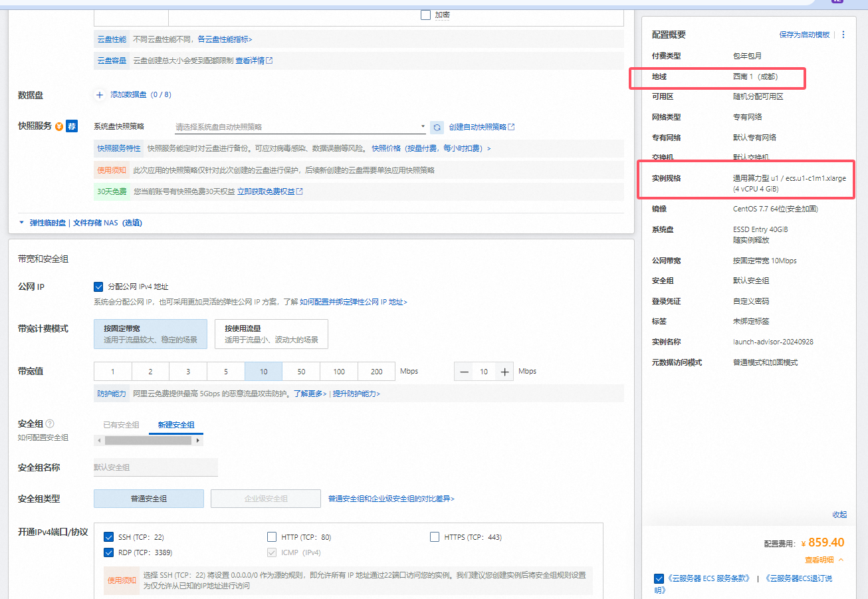Enable the HTTPS (TCP: 443) port
This screenshot has width=868, height=599.
[435, 537]
